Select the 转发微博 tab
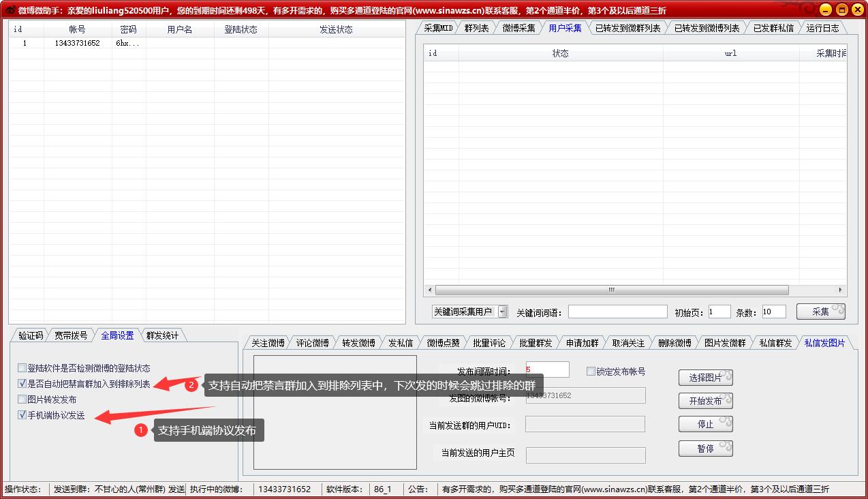Image resolution: width=868 pixels, height=499 pixels. tap(358, 343)
